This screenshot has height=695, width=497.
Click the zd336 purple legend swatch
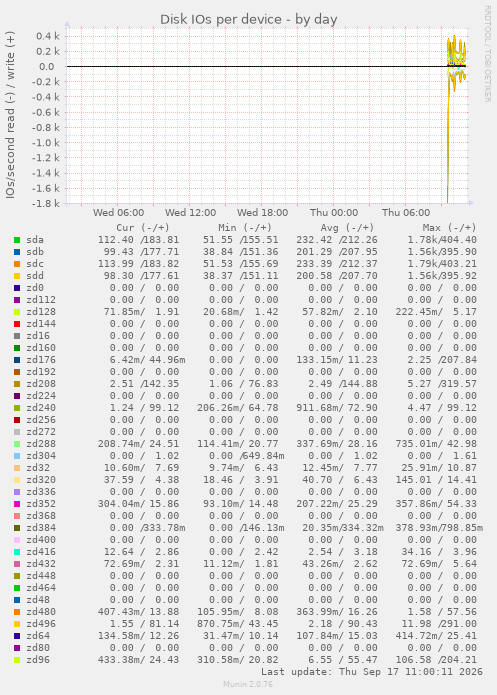[x=17, y=492]
